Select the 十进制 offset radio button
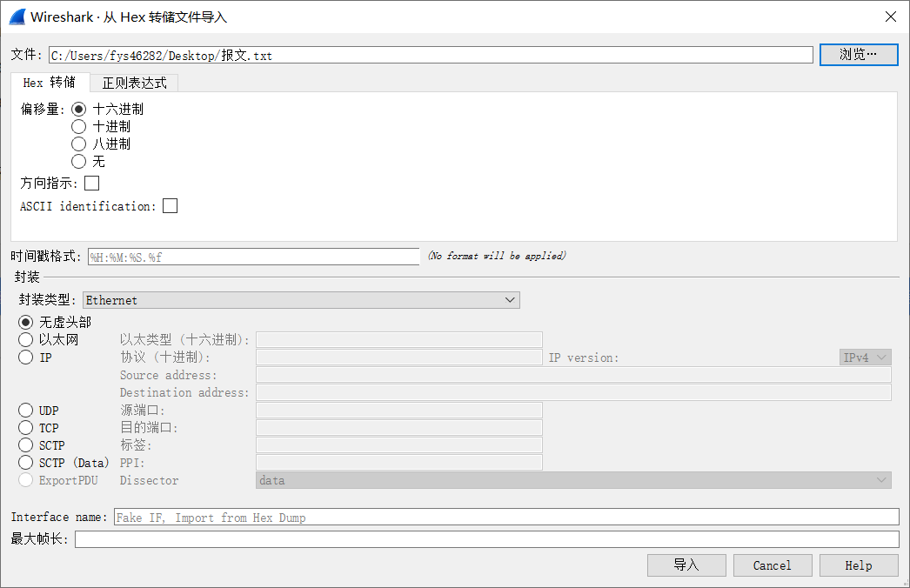Image resolution: width=910 pixels, height=588 pixels. (79, 126)
